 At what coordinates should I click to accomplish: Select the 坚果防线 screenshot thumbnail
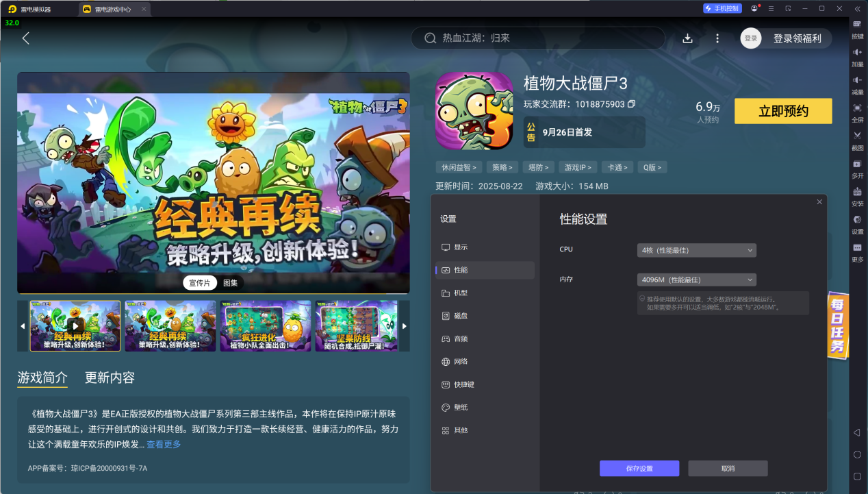click(x=357, y=325)
